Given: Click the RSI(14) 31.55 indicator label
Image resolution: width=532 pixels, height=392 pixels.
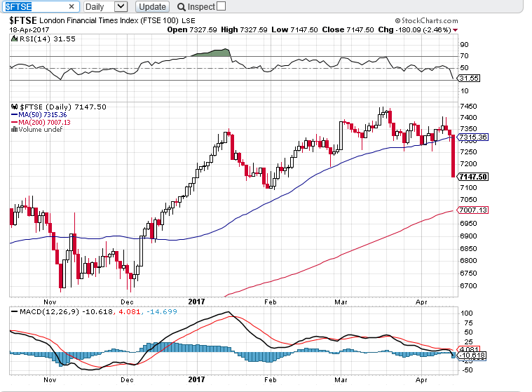Looking at the screenshot, I should 48,39.
